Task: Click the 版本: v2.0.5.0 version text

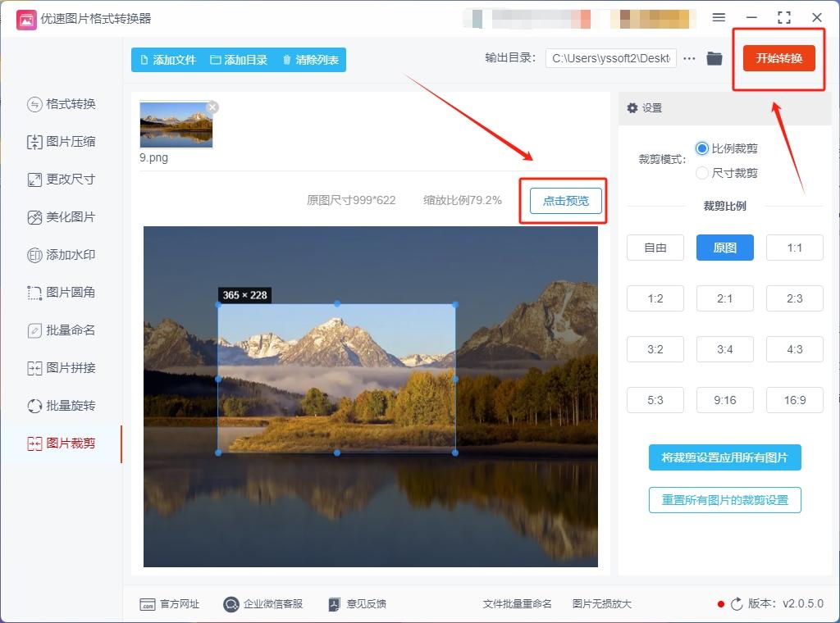Action: click(785, 604)
